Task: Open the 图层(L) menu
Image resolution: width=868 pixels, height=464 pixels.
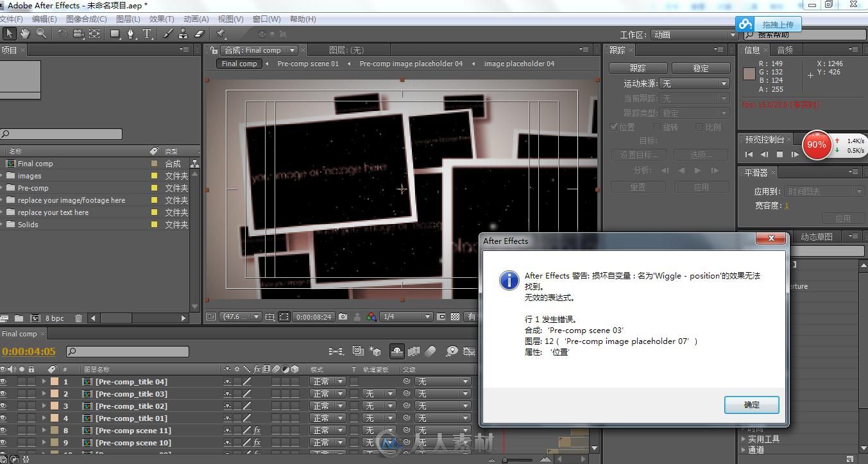Action: point(128,19)
